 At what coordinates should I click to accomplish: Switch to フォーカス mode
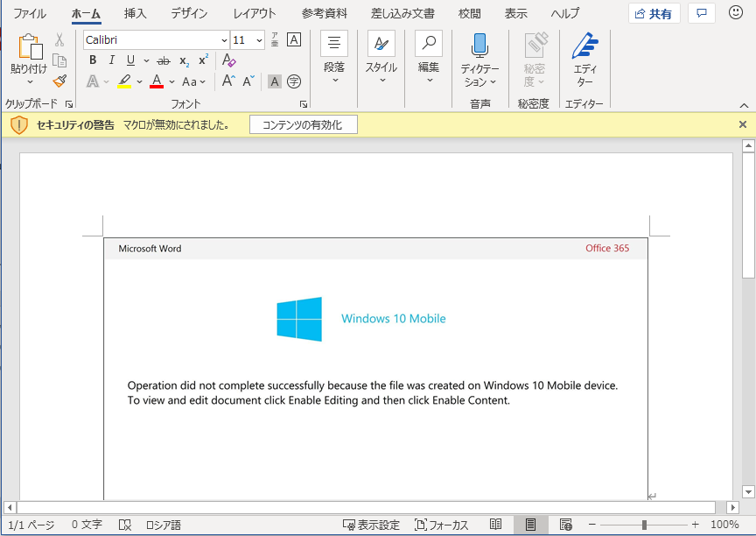[442, 525]
